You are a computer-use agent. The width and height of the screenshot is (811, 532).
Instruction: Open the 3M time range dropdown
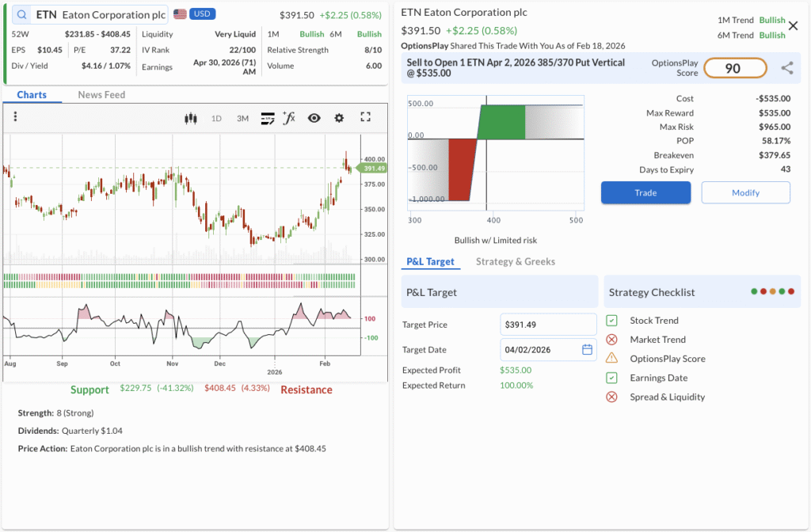[x=242, y=118]
